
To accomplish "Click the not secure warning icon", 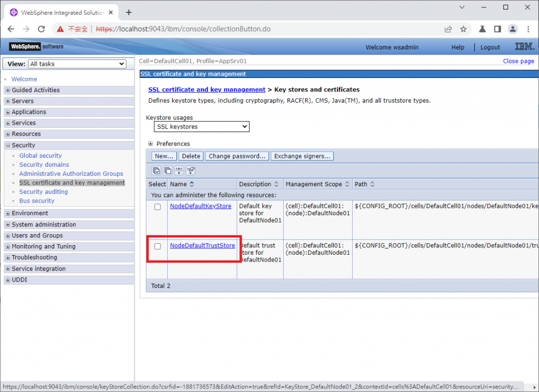I will point(61,29).
